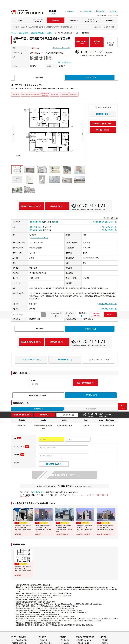Open the 見学予約（無料） blue tab above form
Screen dimensions: 129x644
tap(91, 395)
